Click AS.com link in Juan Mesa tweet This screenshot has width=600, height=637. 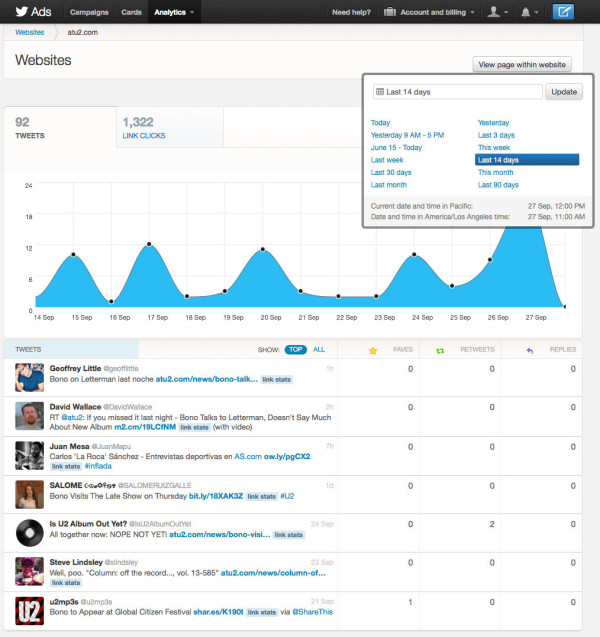[x=248, y=456]
